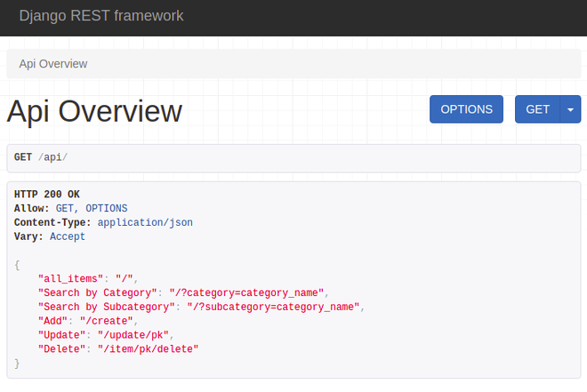This screenshot has height=392, width=587.
Task: Click the Api Overview breadcrumb item
Action: pos(52,64)
